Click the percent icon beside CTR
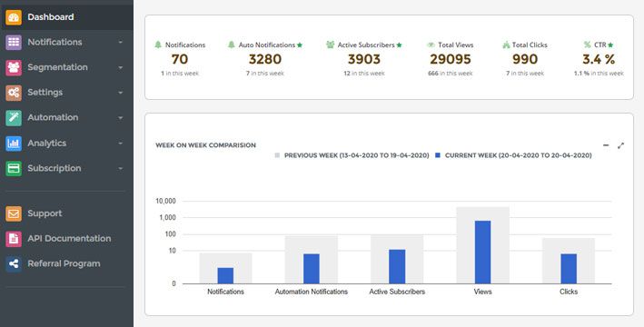Screen dimensions: 644x327 [x=587, y=45]
